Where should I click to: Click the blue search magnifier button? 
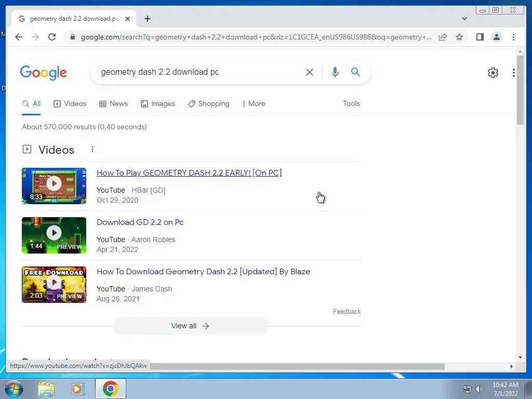coord(355,72)
